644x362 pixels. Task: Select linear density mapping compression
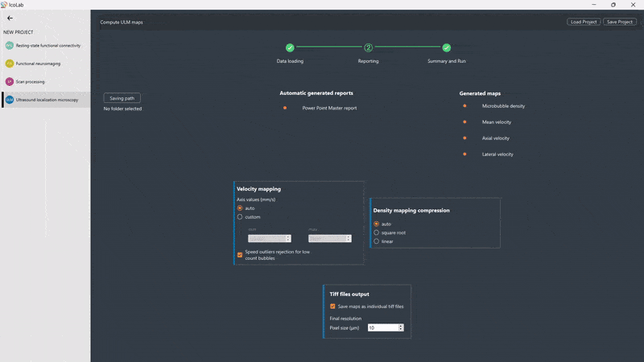(x=377, y=241)
